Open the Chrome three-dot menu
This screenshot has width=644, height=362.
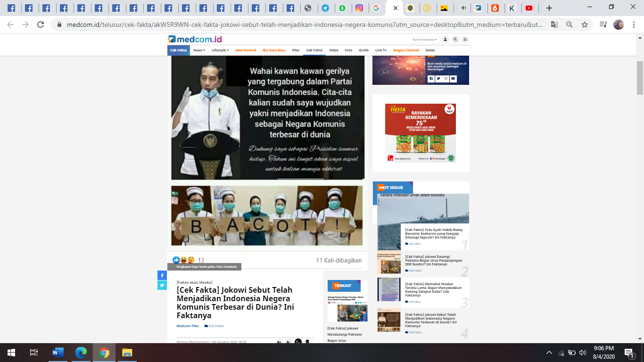(633, 25)
